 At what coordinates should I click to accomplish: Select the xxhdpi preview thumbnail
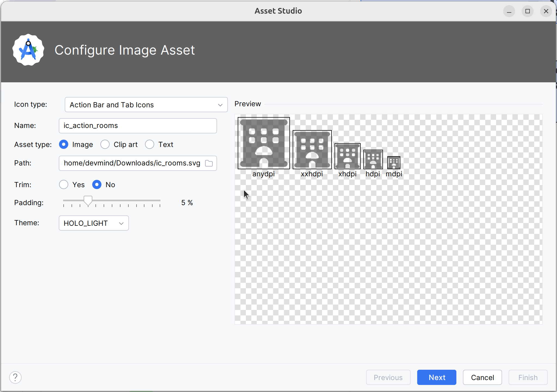[x=312, y=150]
